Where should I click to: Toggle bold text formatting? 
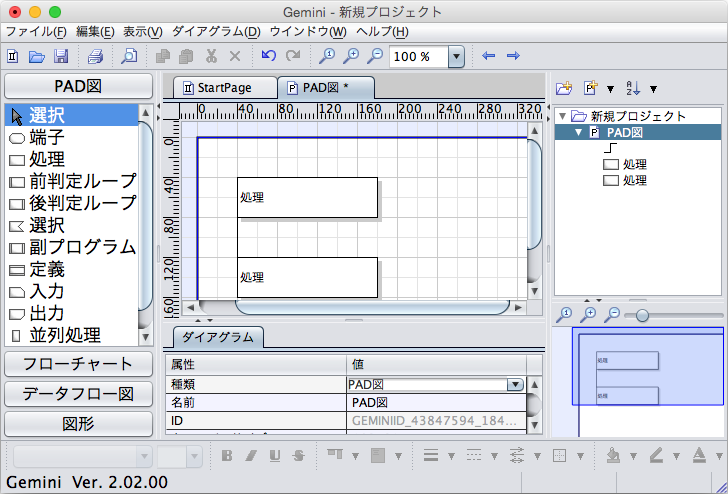tap(227, 456)
